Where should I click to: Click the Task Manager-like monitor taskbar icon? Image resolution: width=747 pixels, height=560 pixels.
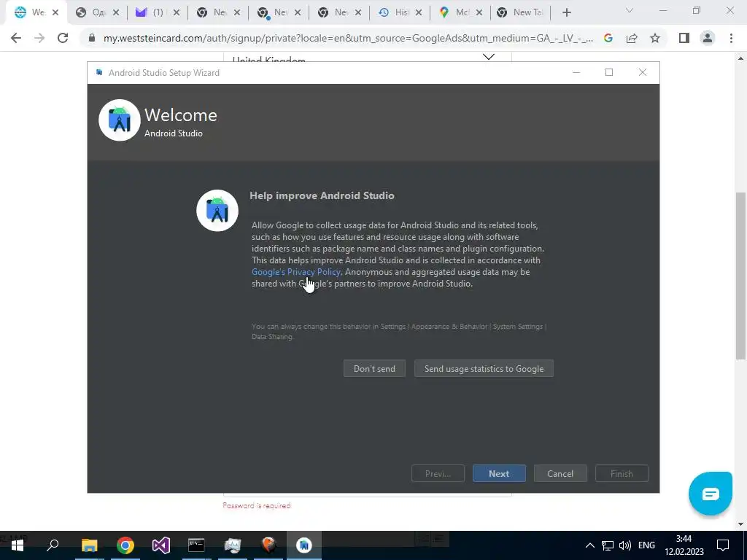[x=233, y=545]
